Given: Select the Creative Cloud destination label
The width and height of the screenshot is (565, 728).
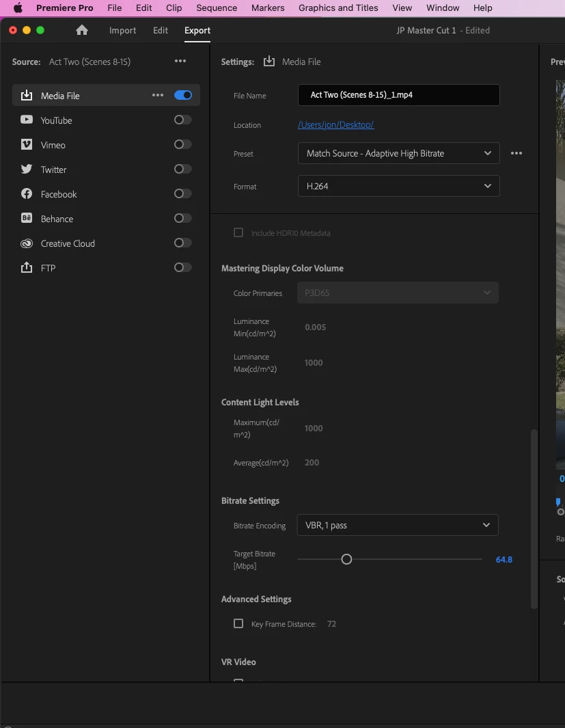Looking at the screenshot, I should 68,243.
